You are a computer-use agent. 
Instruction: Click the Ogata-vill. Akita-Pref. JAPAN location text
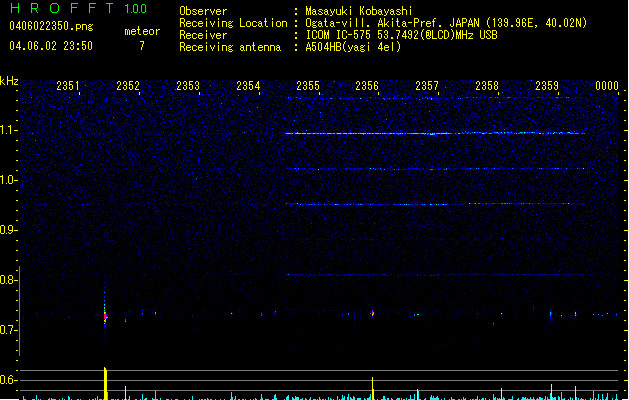(x=446, y=23)
